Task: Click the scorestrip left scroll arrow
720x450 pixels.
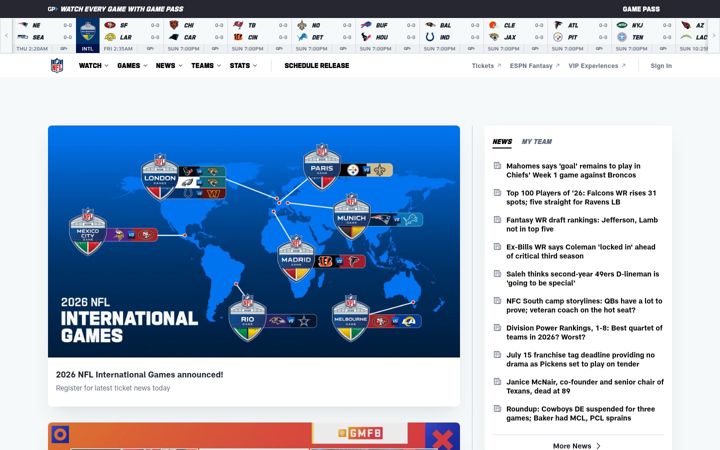Action: 6,36
